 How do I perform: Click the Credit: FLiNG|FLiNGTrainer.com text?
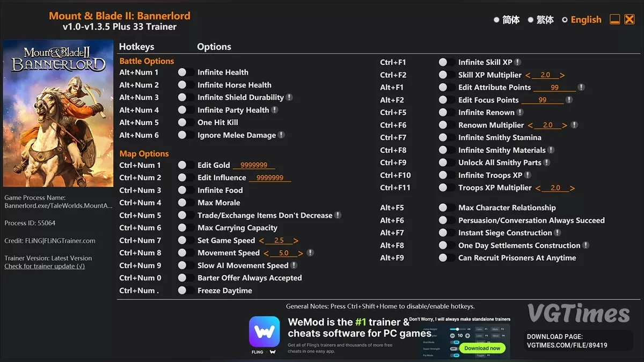click(x=50, y=241)
